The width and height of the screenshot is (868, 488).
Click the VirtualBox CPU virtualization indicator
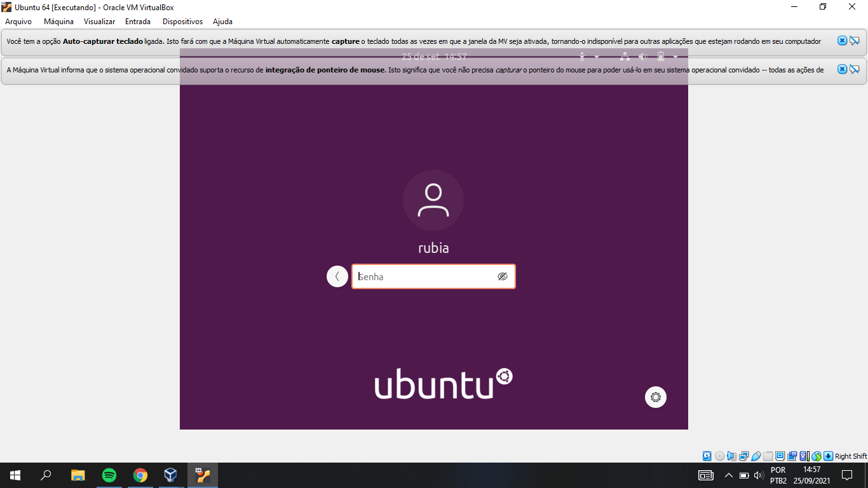[x=804, y=456]
